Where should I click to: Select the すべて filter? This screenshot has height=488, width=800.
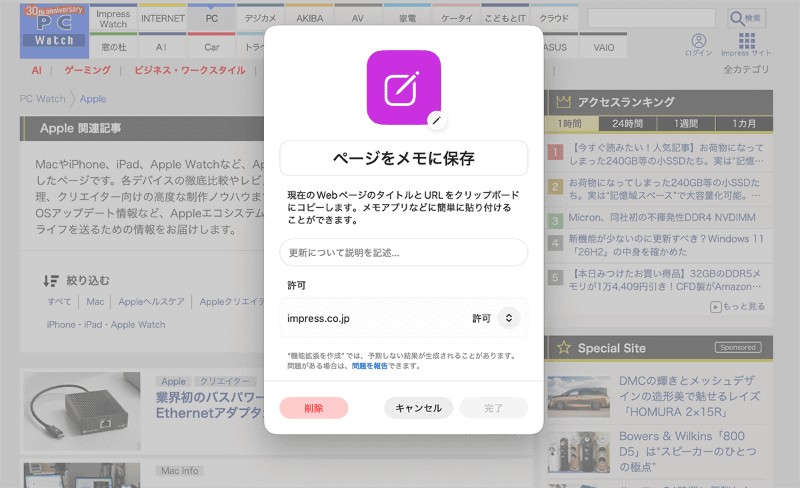(59, 301)
